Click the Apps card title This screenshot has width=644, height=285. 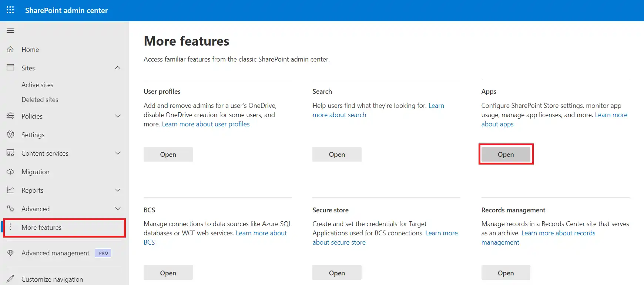point(489,92)
